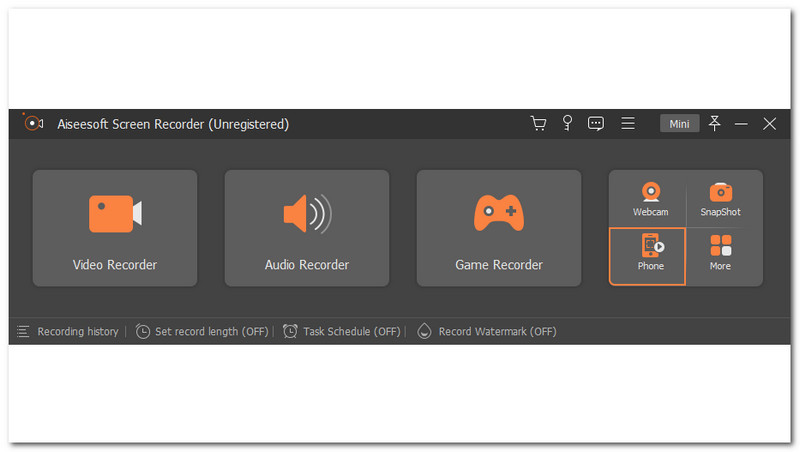The height and width of the screenshot is (452, 800).
Task: Click the shopping cart purchase icon
Action: [x=538, y=123]
